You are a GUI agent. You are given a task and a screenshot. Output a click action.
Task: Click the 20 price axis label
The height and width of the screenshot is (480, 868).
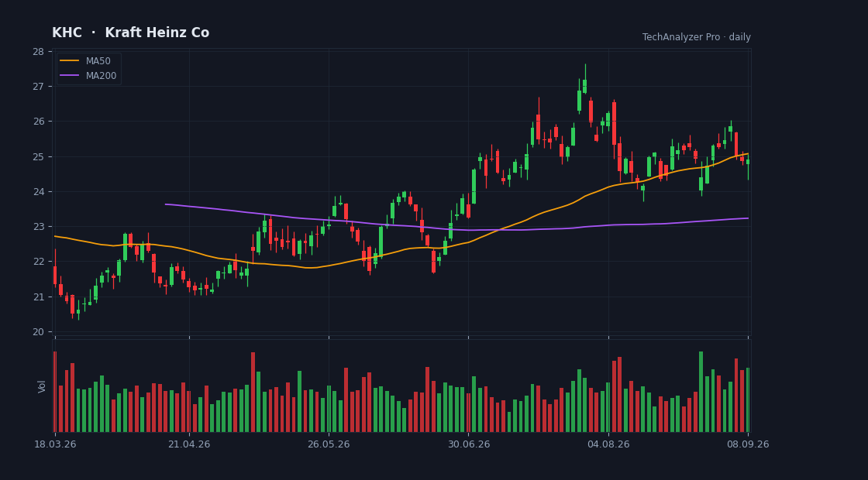[x=38, y=332]
